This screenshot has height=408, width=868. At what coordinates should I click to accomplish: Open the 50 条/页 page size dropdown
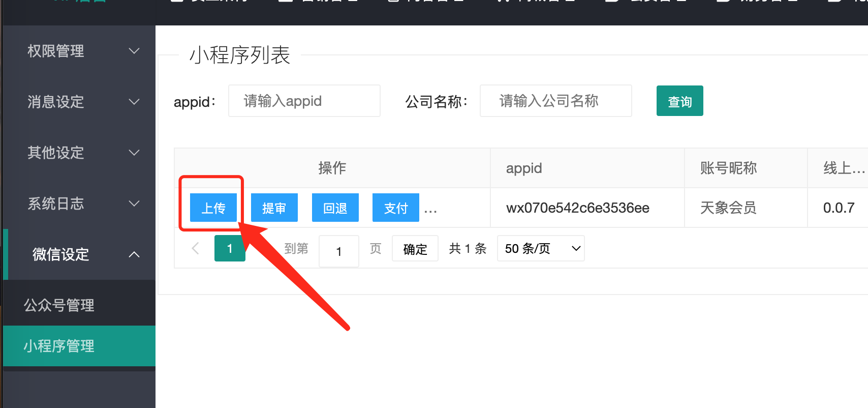coord(541,248)
